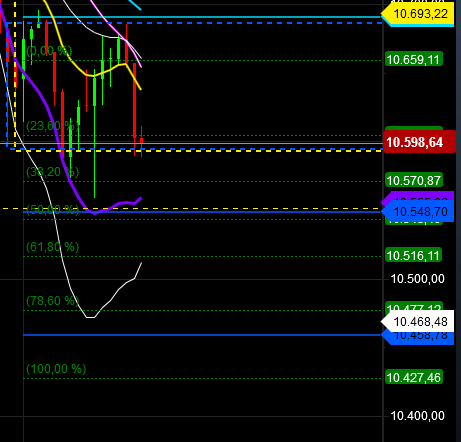Select the purple moving average price marker
This screenshot has height=442, width=461.
(417, 196)
